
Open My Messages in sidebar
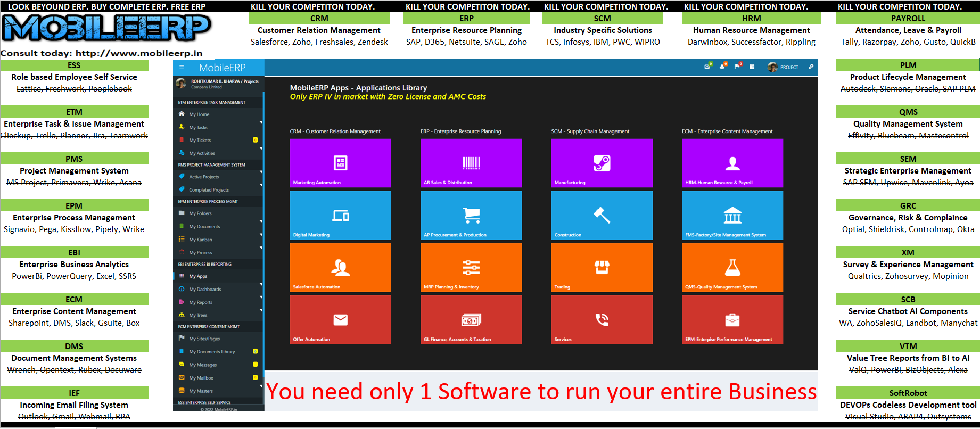(x=218, y=365)
